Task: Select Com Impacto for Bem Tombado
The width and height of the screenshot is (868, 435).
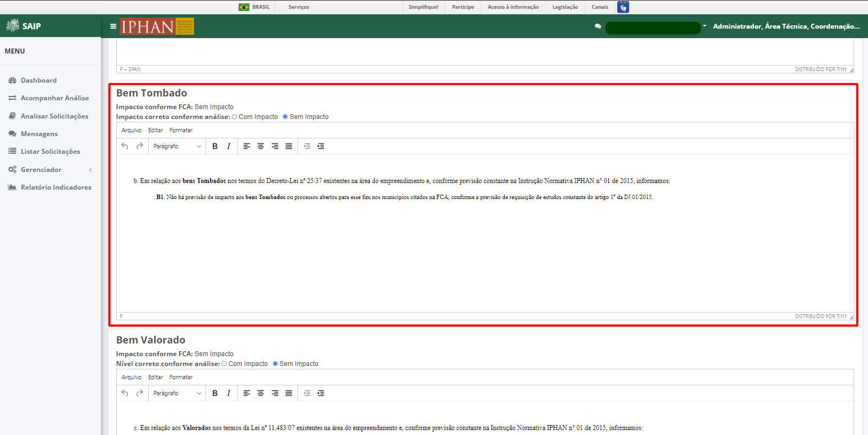Action: [x=235, y=117]
